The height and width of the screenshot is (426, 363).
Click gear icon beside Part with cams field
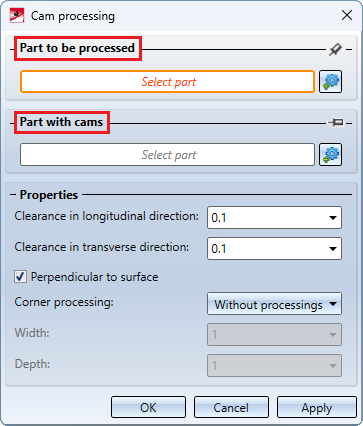pyautogui.click(x=330, y=154)
